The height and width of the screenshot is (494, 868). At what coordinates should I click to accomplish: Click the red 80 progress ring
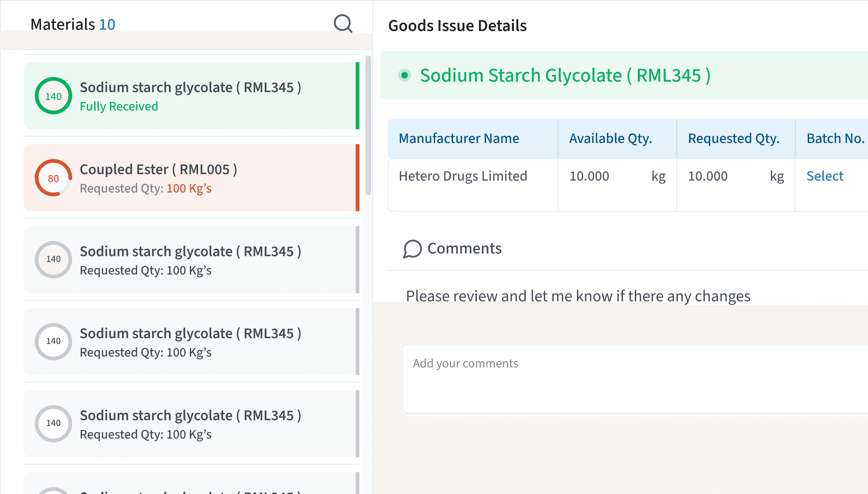click(53, 178)
